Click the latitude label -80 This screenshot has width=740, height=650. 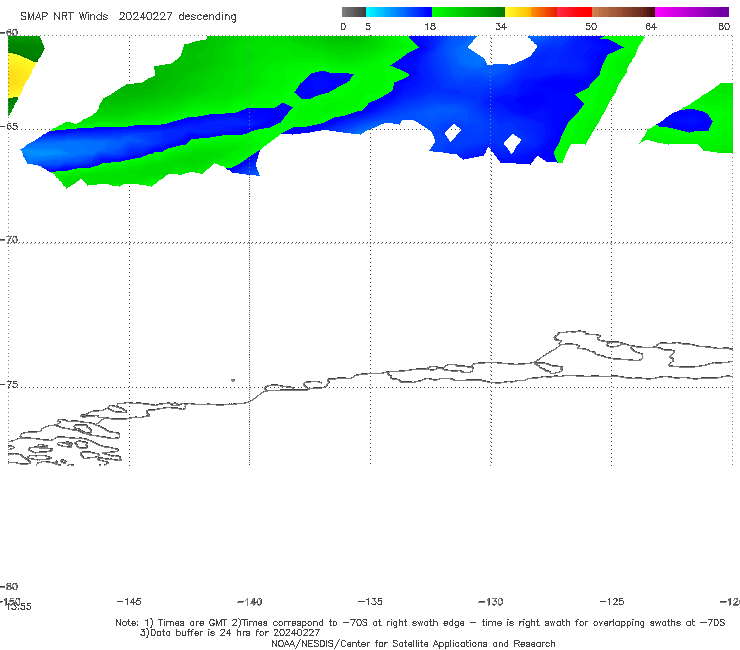(x=9, y=586)
